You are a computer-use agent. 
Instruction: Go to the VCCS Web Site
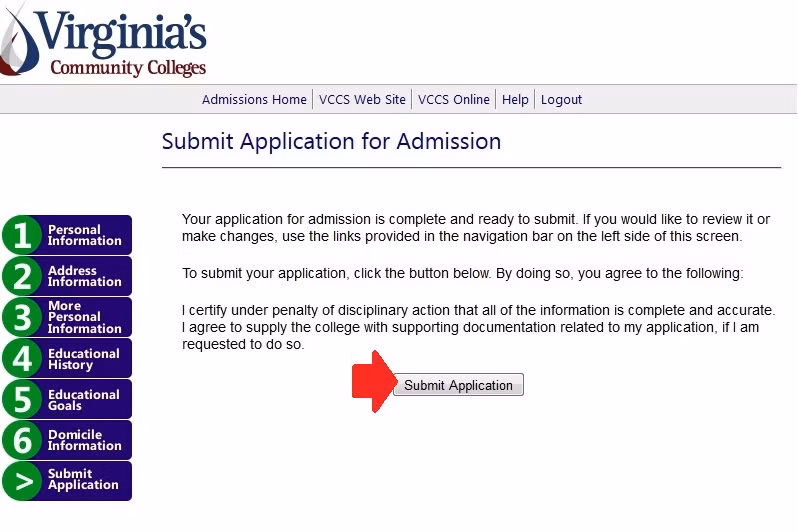362,100
